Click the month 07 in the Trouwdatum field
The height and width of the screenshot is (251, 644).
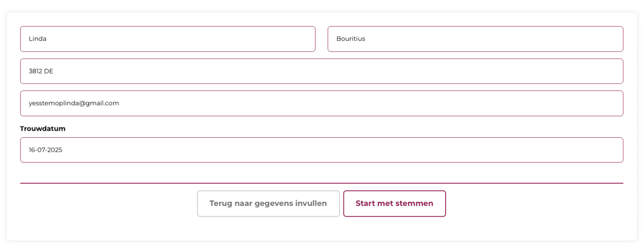click(x=41, y=150)
